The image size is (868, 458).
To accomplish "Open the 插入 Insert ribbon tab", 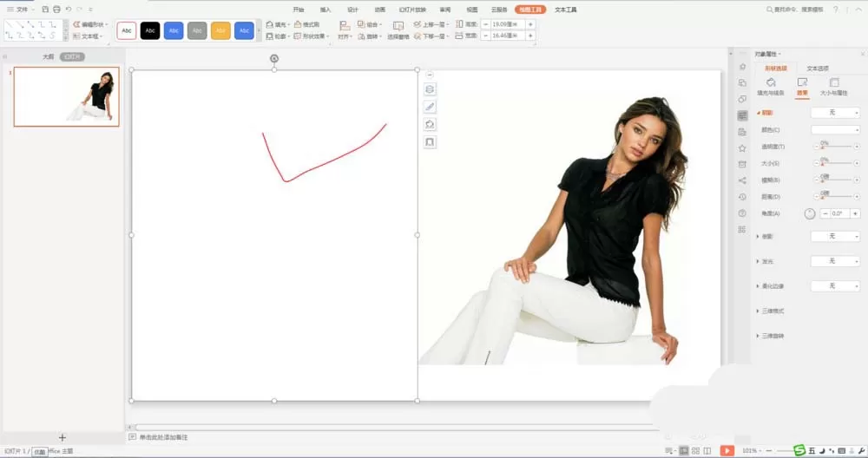I will click(325, 10).
